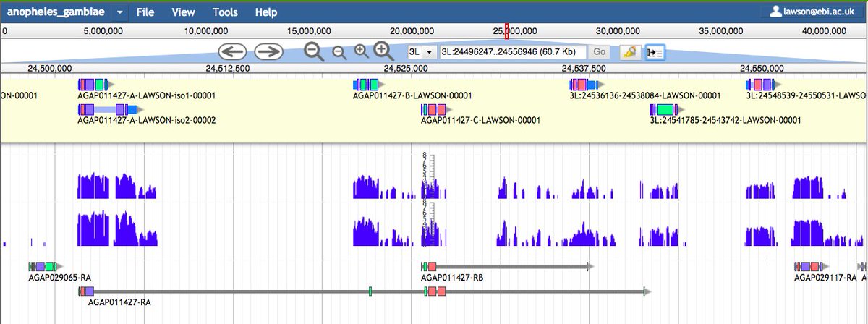Pan left with the back arrow button
The image size is (868, 324).
[x=232, y=51]
